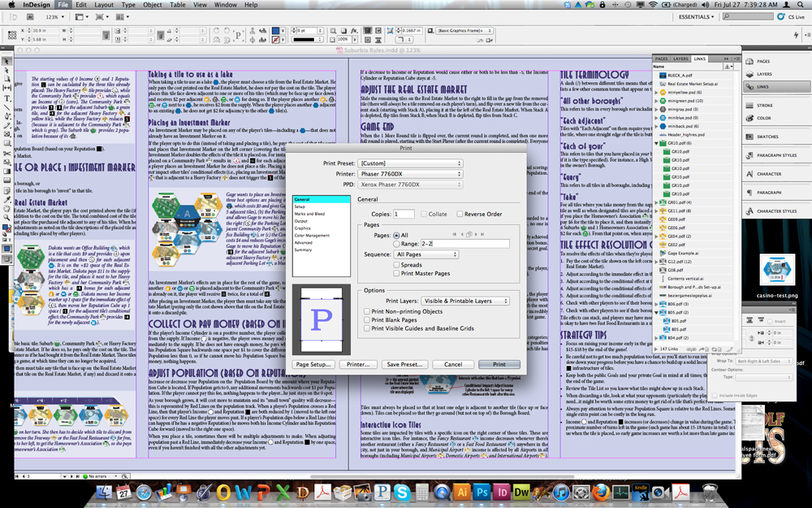Open the Links panel button in the dock
This screenshot has height=508, width=812.
coord(775,87)
